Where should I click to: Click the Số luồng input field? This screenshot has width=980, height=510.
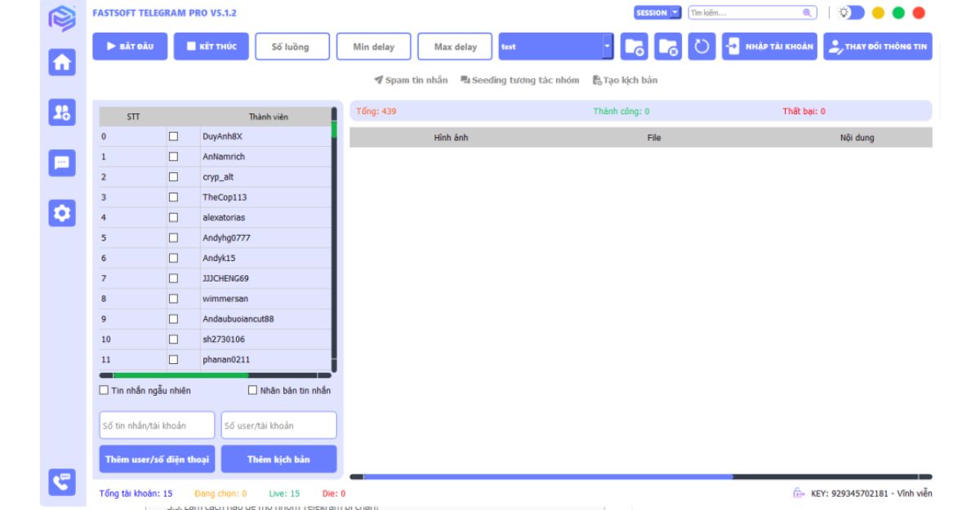293,47
